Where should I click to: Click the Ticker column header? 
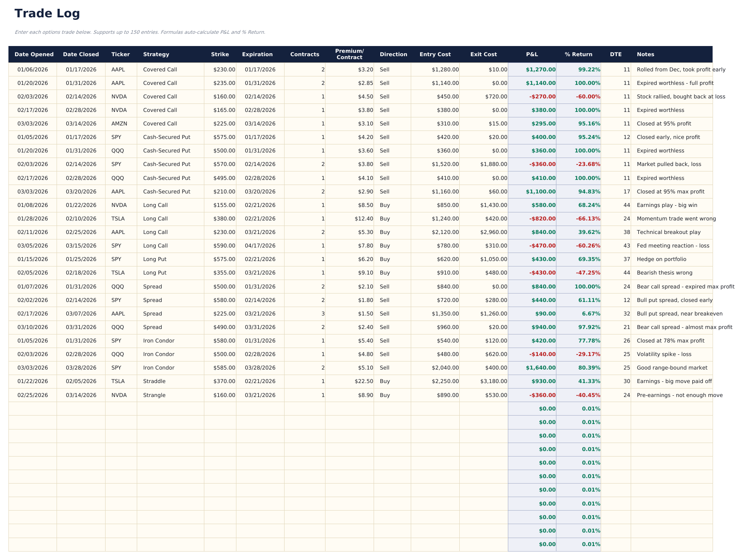[120, 54]
